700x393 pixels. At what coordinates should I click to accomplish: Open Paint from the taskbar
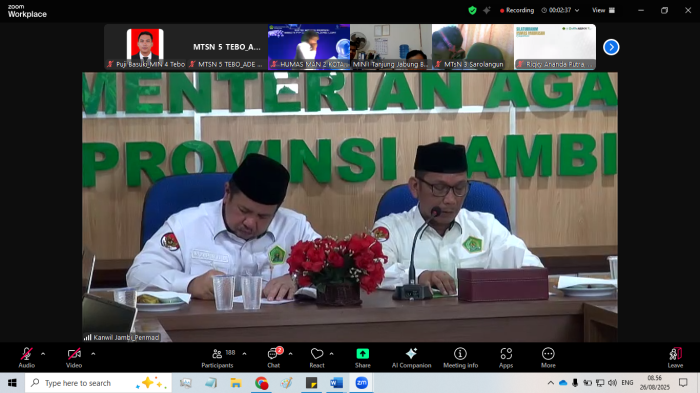pyautogui.click(x=286, y=383)
